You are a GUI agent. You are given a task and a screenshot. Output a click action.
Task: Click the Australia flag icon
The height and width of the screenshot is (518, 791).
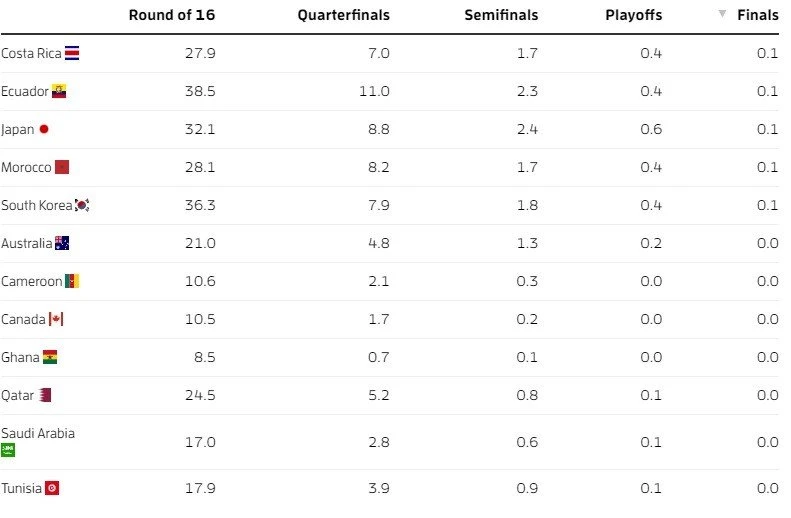coord(62,243)
